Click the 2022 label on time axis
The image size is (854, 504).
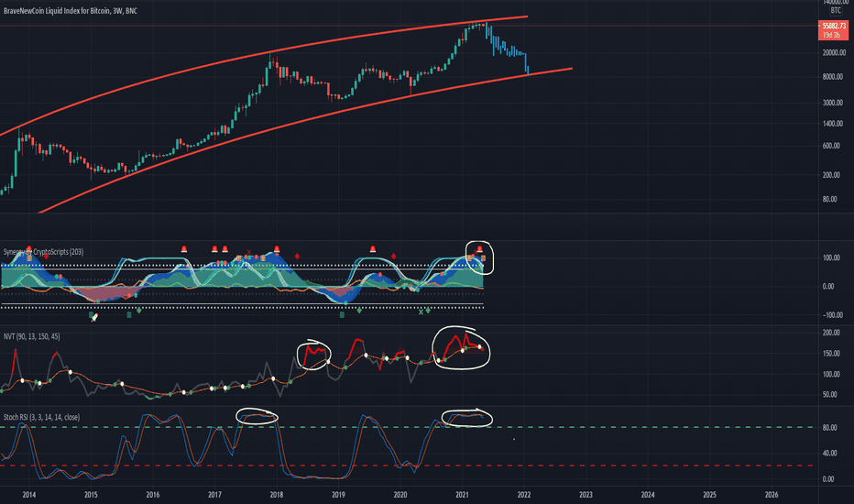[x=524, y=495]
